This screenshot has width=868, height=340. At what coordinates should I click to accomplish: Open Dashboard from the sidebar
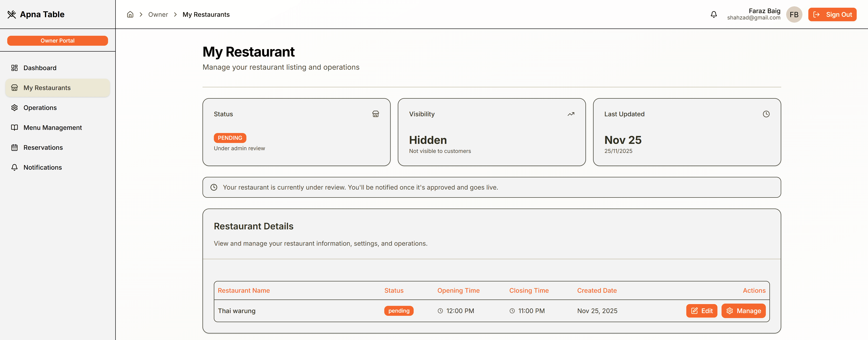point(40,68)
